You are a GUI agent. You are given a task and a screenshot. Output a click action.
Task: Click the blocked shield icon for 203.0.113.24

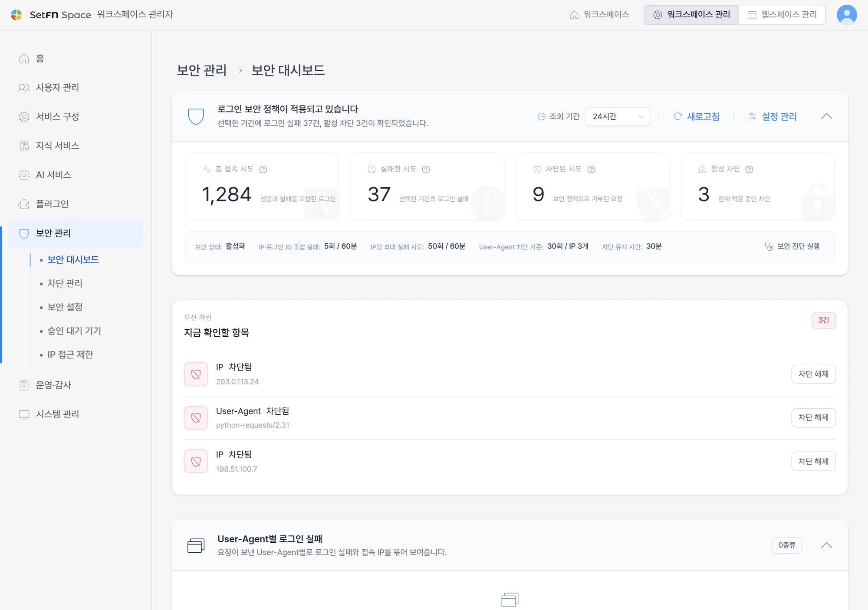point(196,374)
